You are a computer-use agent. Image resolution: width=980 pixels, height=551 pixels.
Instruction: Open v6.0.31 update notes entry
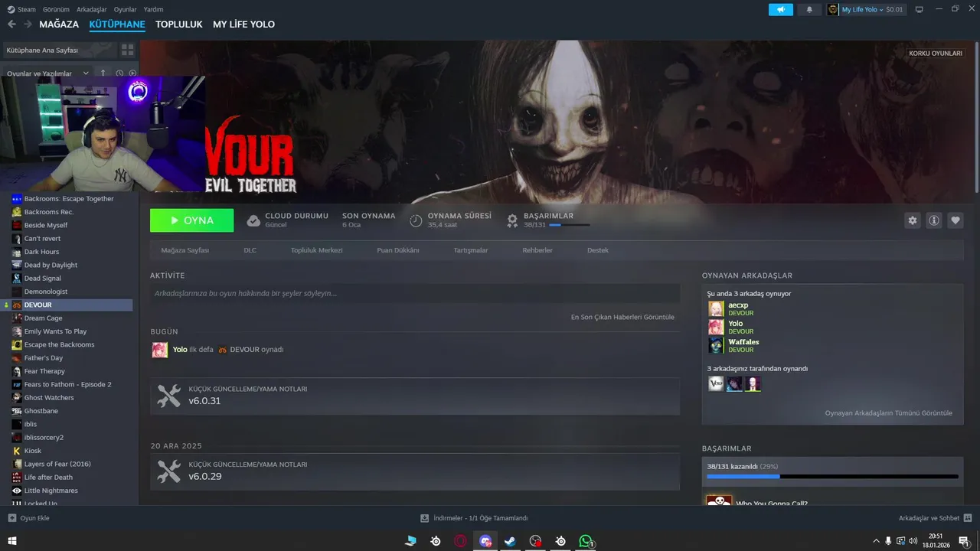click(x=415, y=396)
